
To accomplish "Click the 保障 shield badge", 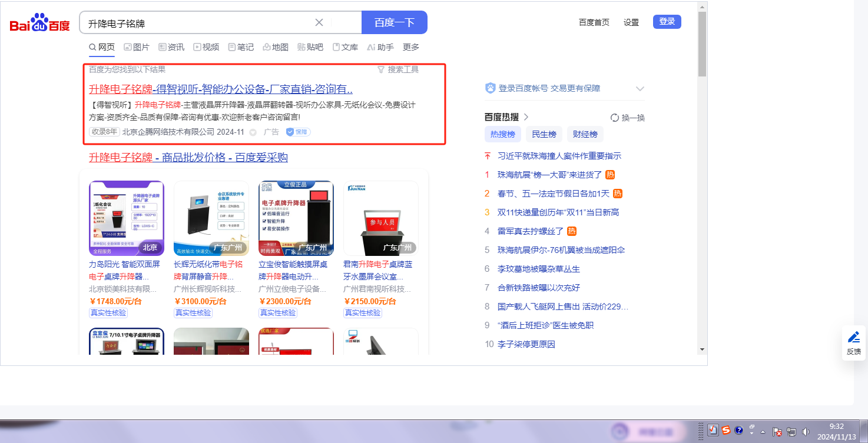I will coord(298,132).
